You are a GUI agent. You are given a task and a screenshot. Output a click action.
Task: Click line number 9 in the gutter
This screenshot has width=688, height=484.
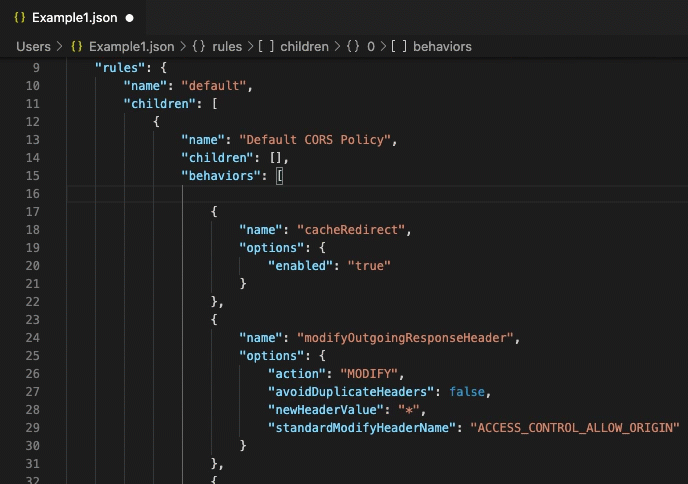click(x=36, y=68)
